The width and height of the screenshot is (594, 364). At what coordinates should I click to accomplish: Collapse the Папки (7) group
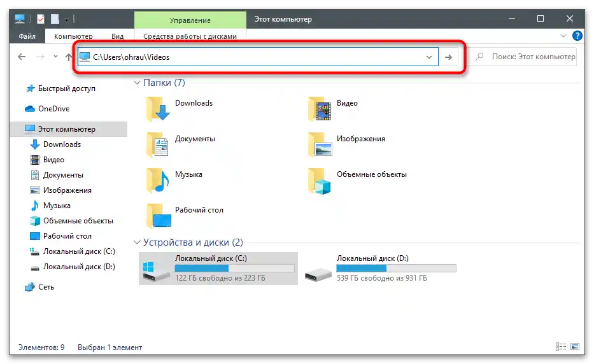coord(137,83)
